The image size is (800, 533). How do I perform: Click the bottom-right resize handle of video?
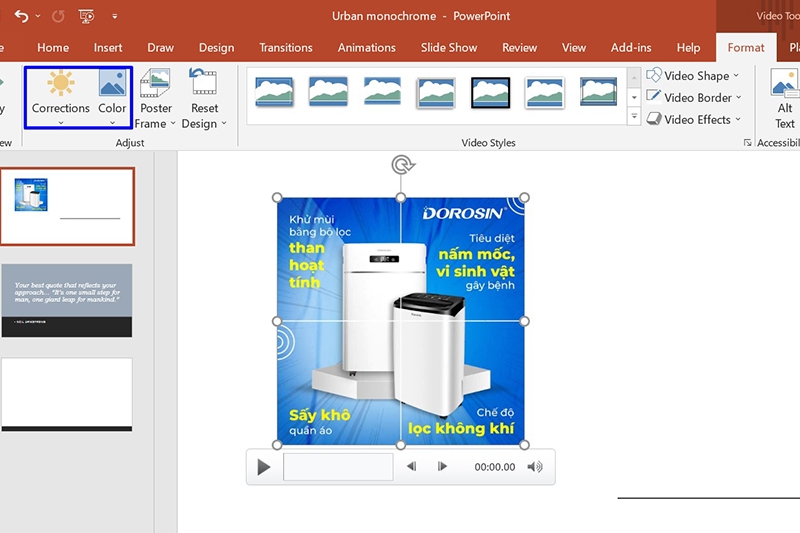524,445
